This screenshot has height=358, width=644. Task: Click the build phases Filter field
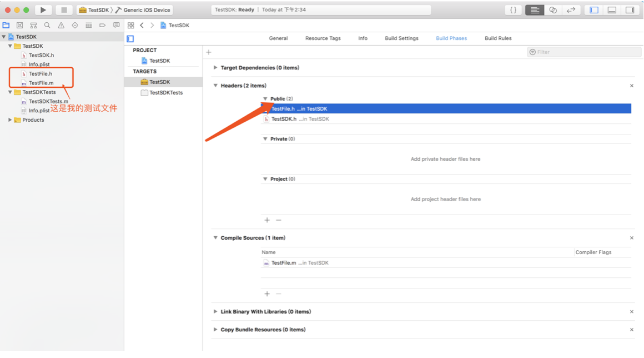[584, 52]
